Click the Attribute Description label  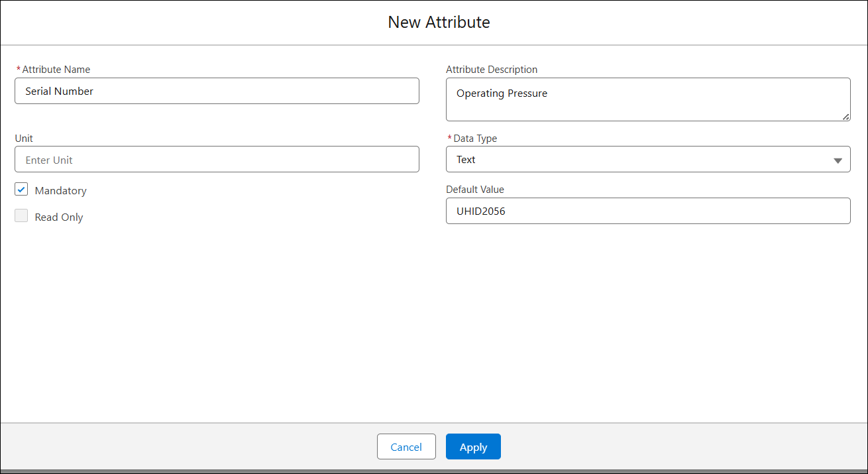coord(492,70)
